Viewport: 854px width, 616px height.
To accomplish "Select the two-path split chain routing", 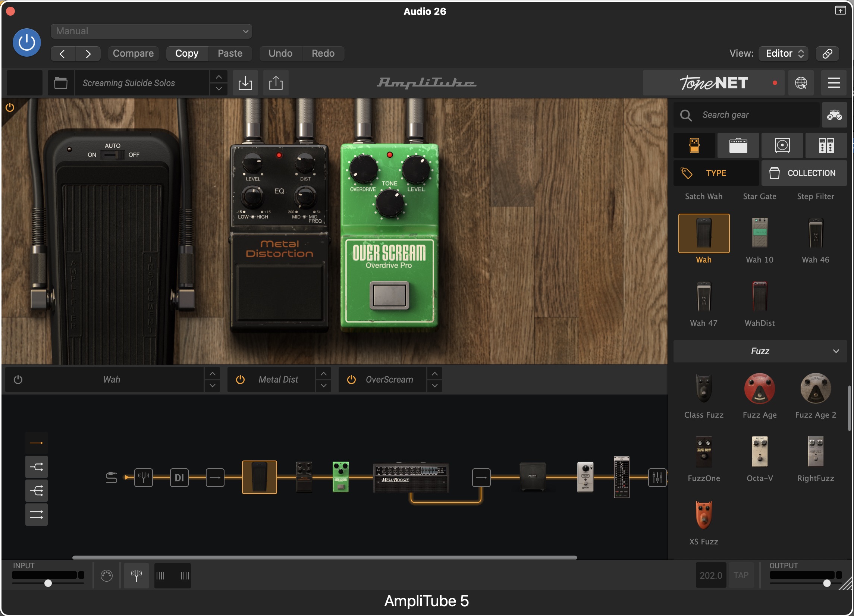I will [x=37, y=467].
